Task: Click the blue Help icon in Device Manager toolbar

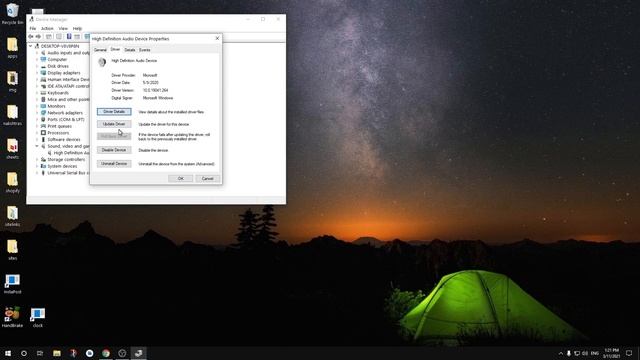Action: click(x=69, y=37)
